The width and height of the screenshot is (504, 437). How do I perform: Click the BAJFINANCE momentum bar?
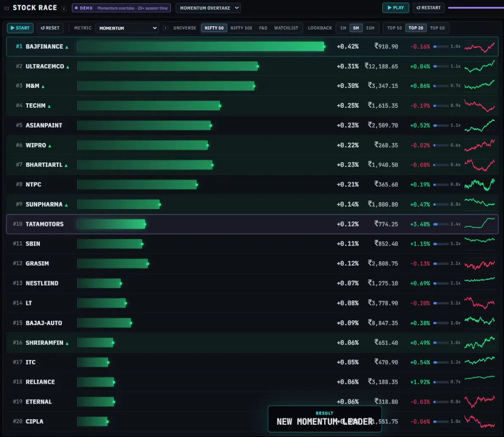coord(201,47)
